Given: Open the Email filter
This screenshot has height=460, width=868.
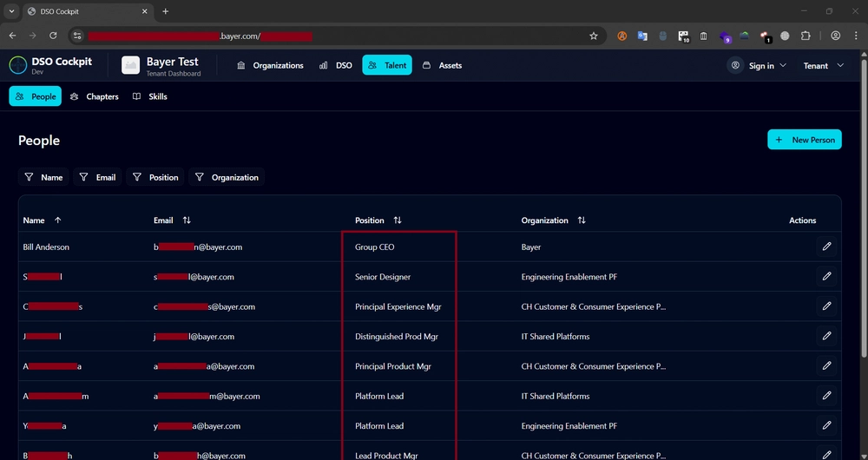Looking at the screenshot, I should (x=97, y=177).
